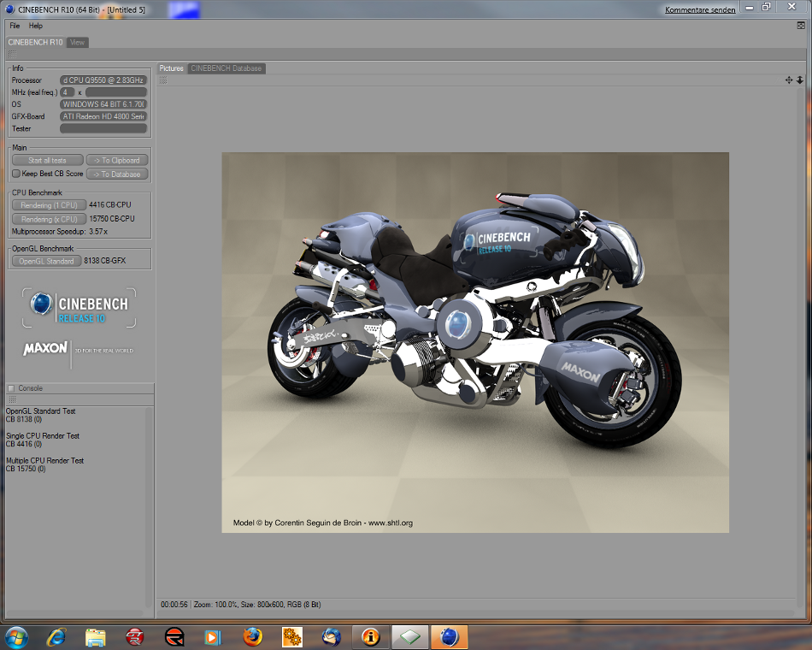Click the 8138 CB-GFX score text

pos(104,261)
